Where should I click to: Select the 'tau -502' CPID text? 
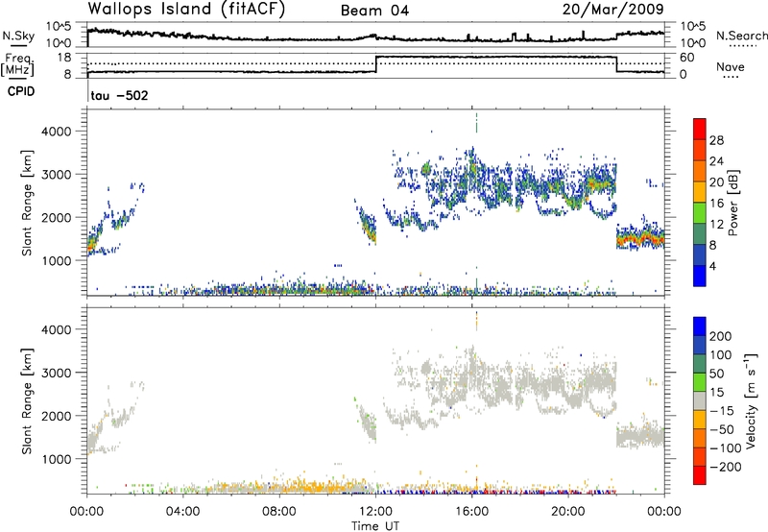(x=119, y=95)
